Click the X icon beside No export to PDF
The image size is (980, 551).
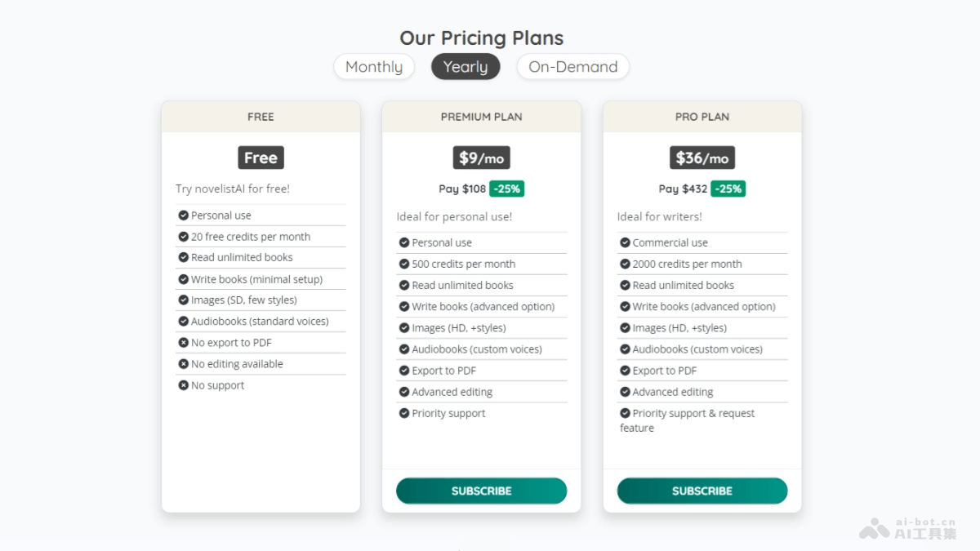[184, 343]
